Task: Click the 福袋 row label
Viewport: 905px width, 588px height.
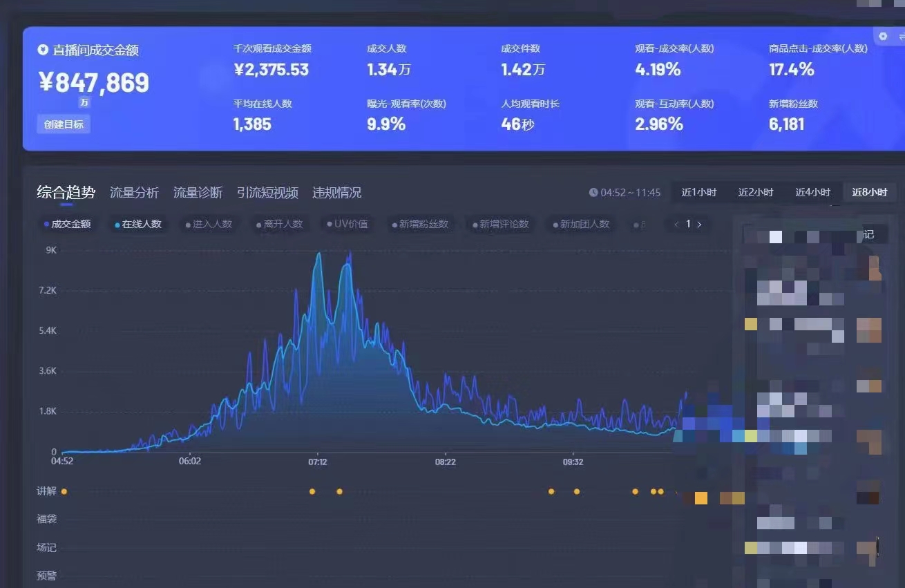Action: (46, 519)
